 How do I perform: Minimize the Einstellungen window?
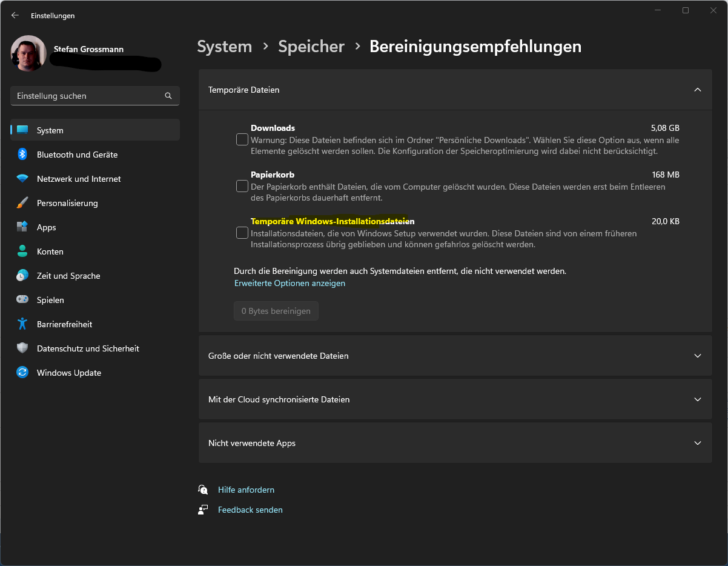pyautogui.click(x=658, y=10)
